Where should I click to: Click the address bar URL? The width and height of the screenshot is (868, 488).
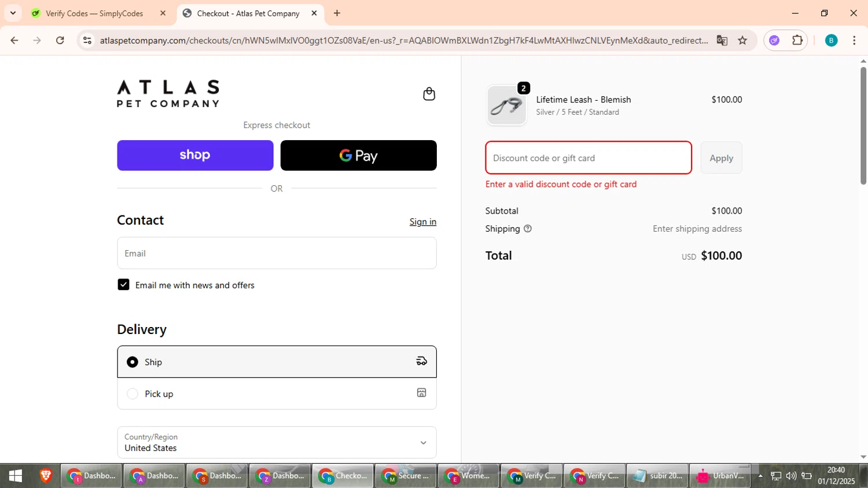point(403,40)
